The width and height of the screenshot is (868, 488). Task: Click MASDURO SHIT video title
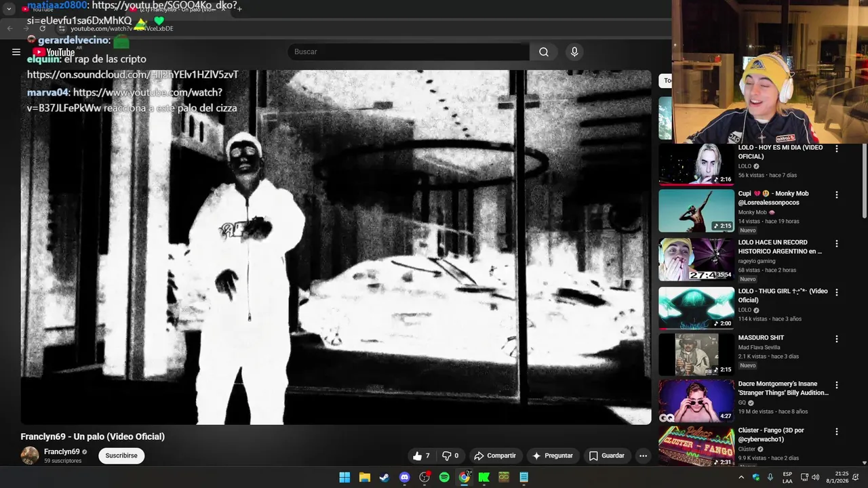[761, 338]
